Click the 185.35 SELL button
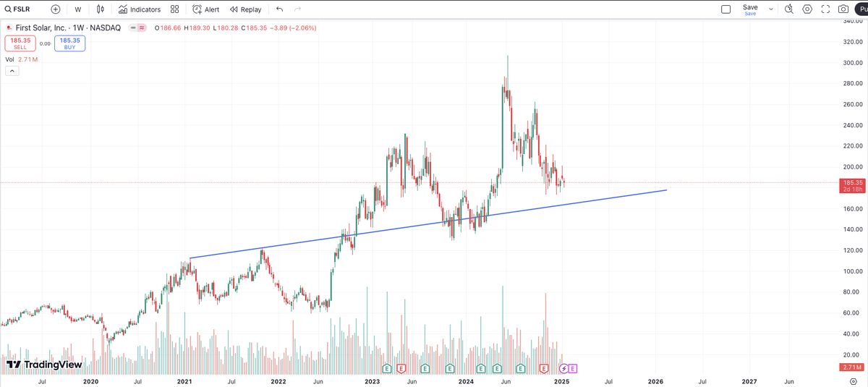868x387 pixels. (x=19, y=43)
